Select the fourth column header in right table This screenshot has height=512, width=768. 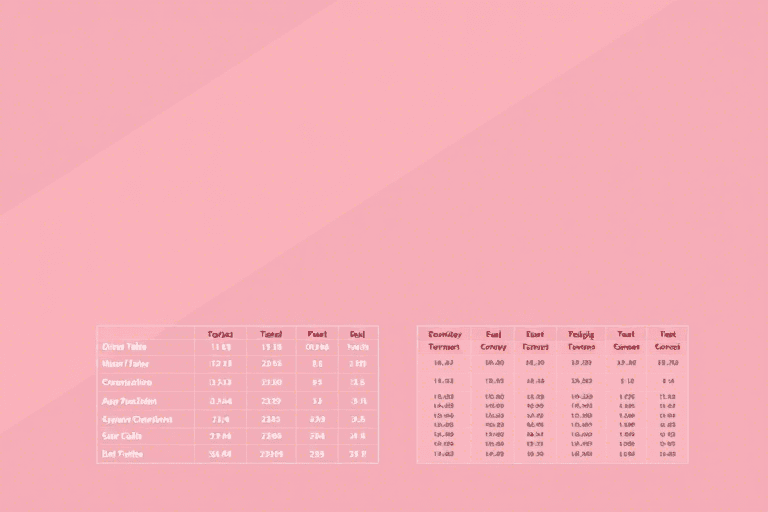pos(581,341)
